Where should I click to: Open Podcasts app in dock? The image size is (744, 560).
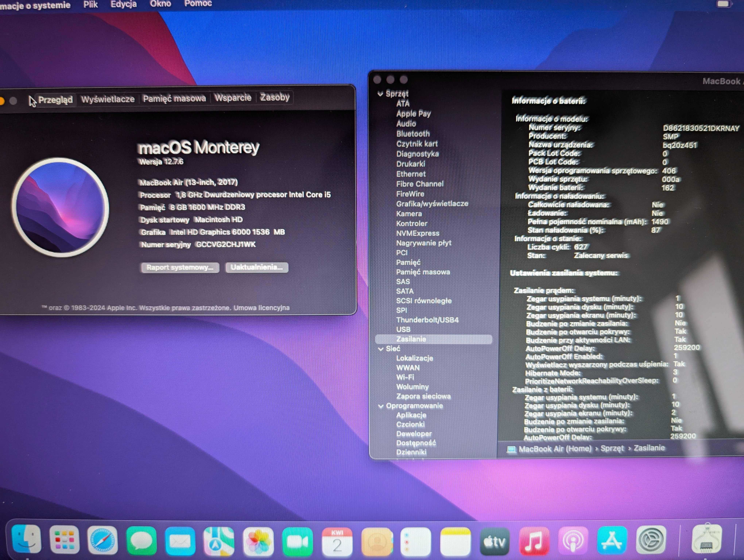573,540
